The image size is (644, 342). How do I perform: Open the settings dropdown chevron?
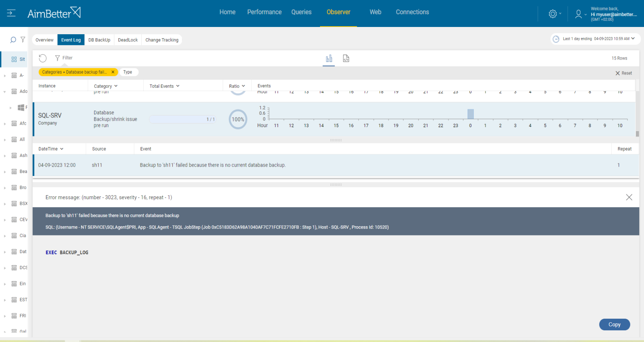coord(560,14)
